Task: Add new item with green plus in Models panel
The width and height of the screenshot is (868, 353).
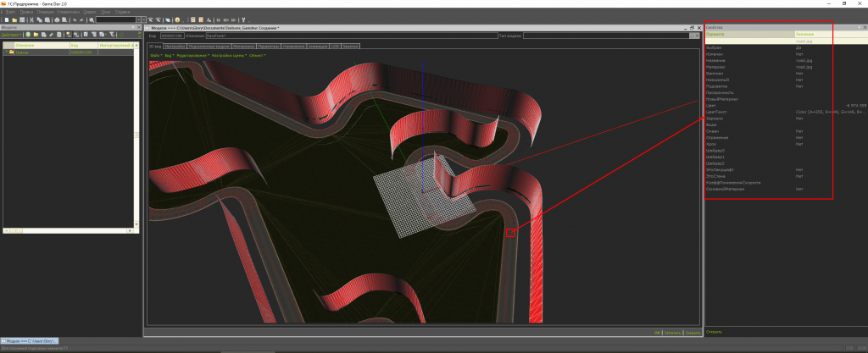Action: (28, 34)
